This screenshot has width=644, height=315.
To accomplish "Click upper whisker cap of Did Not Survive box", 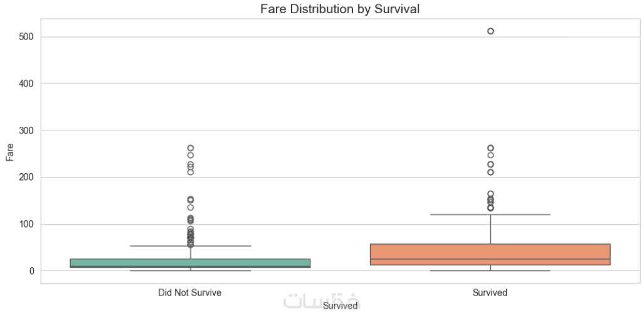I will (x=190, y=246).
